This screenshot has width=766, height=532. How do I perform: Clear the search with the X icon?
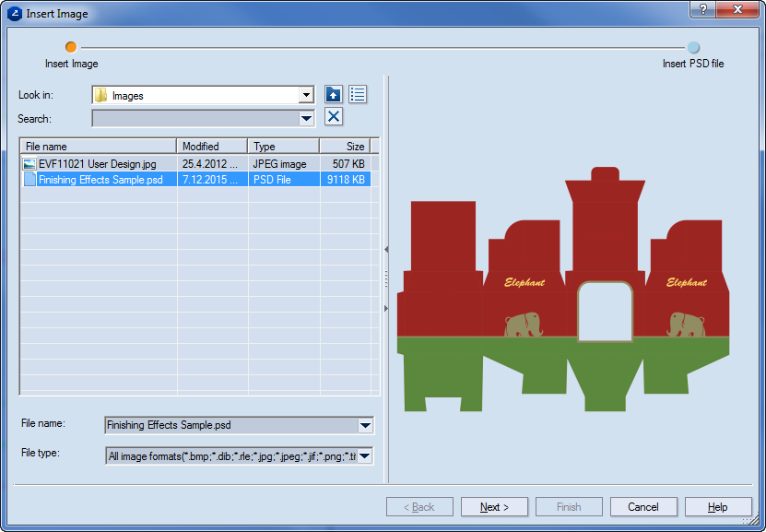(334, 117)
